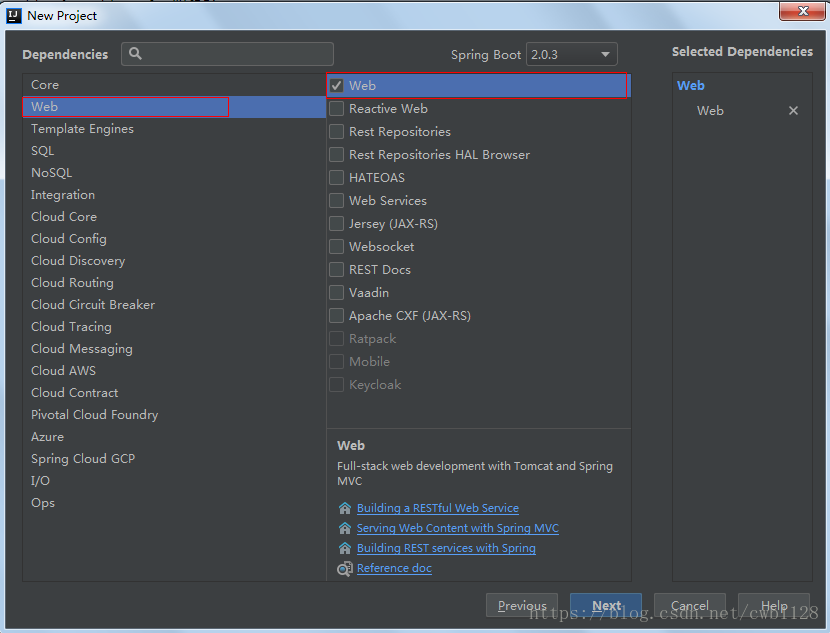The image size is (830, 633).
Task: Tick Rest Repositories HAL Browser checkbox
Action: pos(337,155)
